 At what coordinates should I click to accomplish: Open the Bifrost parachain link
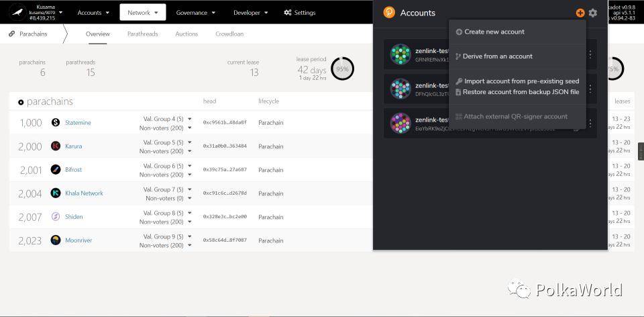[x=74, y=170]
